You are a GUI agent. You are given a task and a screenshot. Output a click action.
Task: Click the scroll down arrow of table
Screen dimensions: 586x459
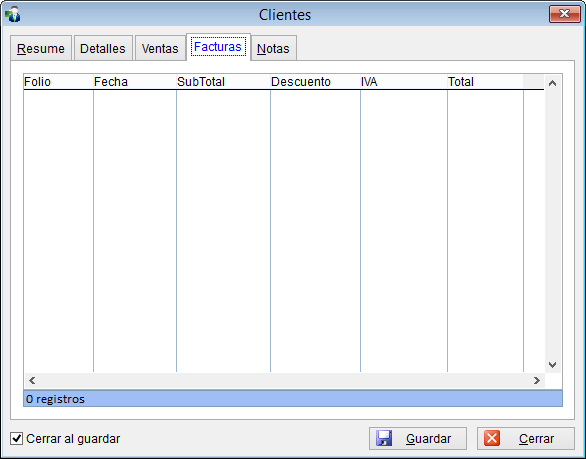[552, 364]
